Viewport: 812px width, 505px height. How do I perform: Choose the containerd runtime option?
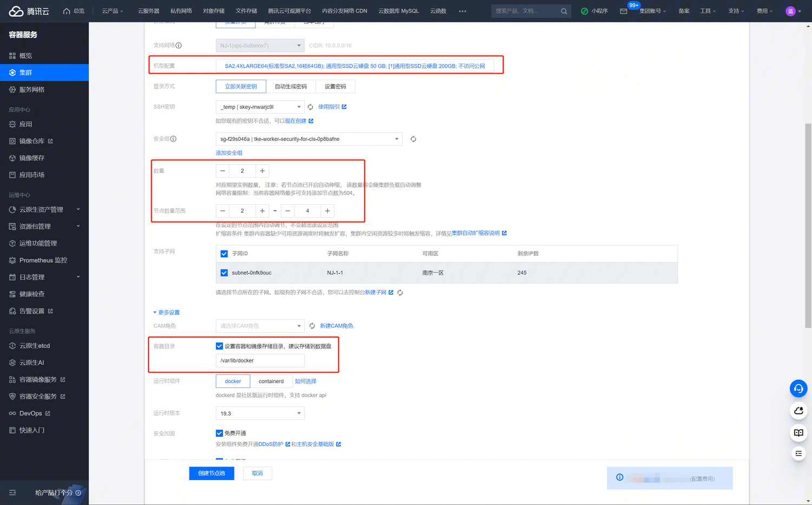point(271,381)
